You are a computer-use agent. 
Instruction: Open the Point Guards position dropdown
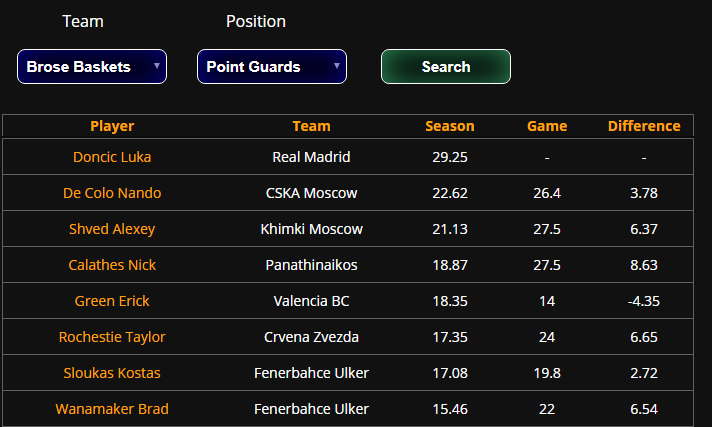tap(272, 67)
